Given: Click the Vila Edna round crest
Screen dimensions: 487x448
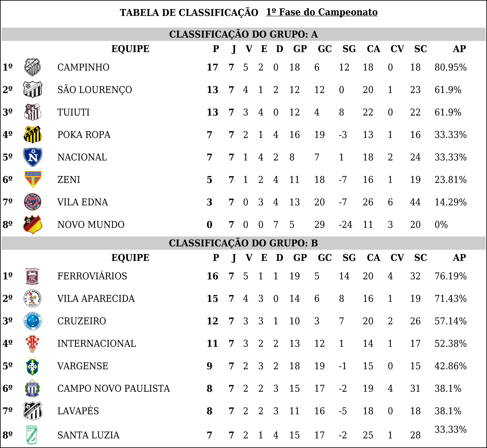Looking at the screenshot, I should point(33,202).
